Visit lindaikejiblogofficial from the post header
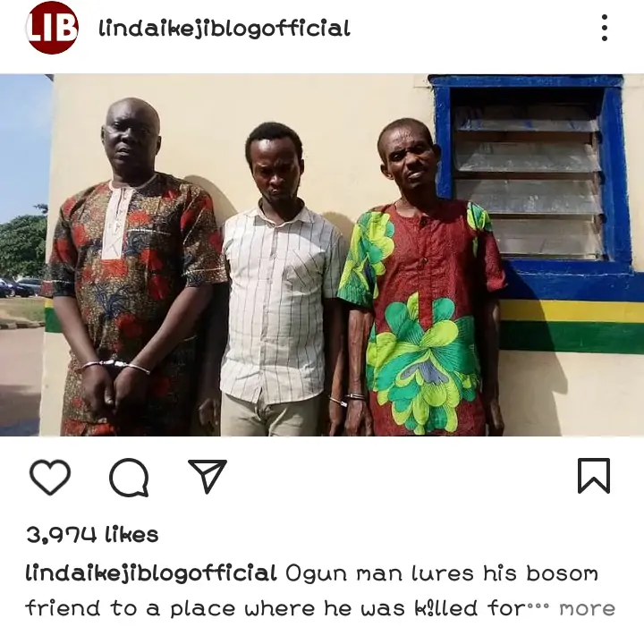The height and width of the screenshot is (644, 644). (225, 29)
